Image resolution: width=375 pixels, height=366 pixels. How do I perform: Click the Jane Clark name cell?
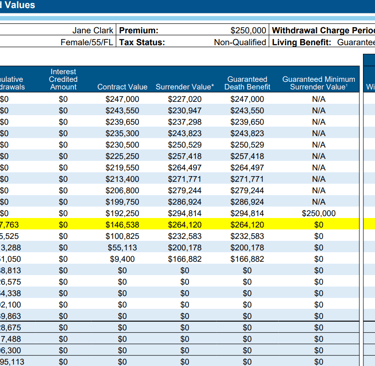pyautogui.click(x=93, y=31)
